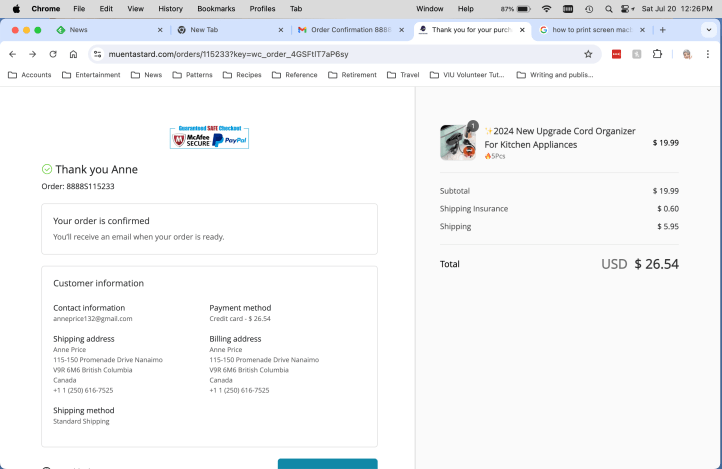
Task: Bookmark this page with the star icon
Action: [x=588, y=54]
